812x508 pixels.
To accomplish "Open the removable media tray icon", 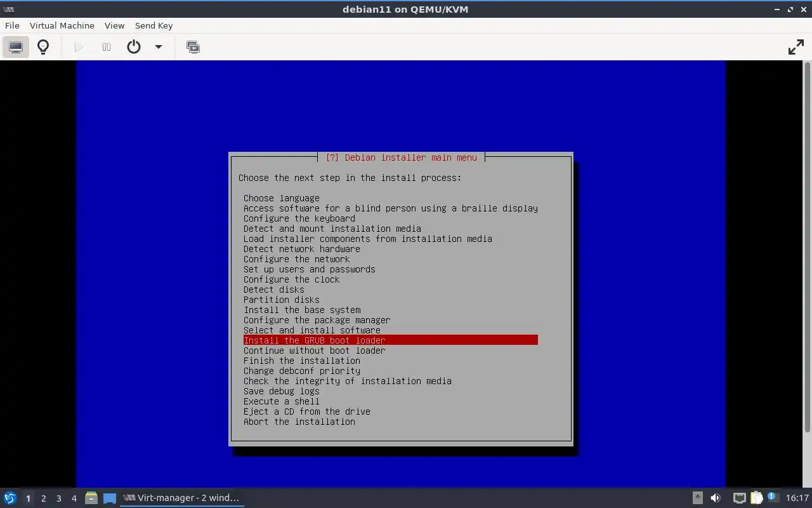I will click(697, 498).
